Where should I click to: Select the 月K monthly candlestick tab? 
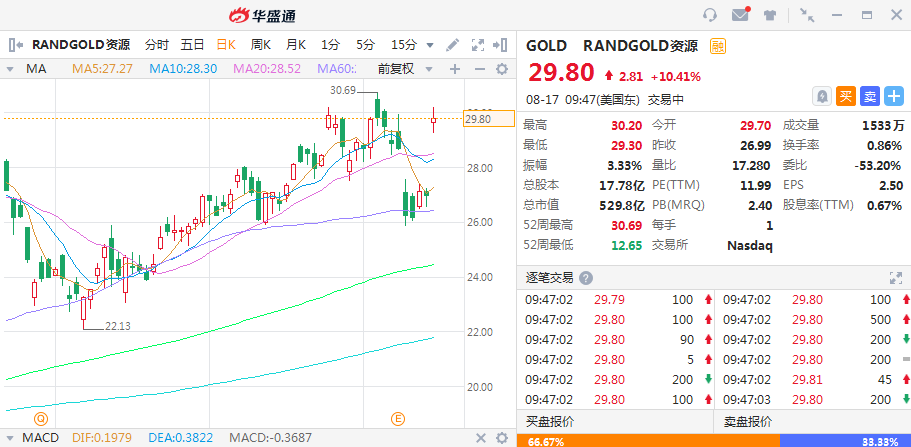point(296,45)
